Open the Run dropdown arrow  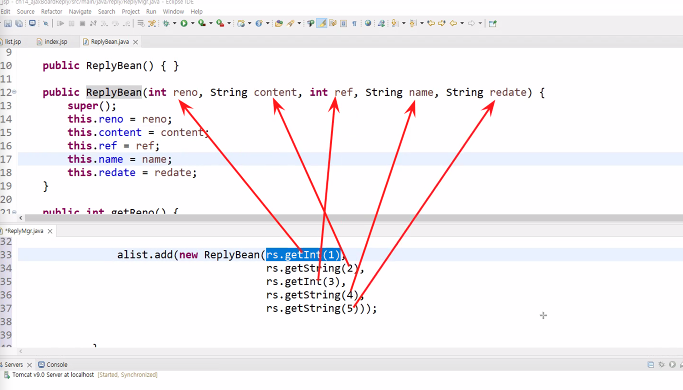click(x=192, y=24)
